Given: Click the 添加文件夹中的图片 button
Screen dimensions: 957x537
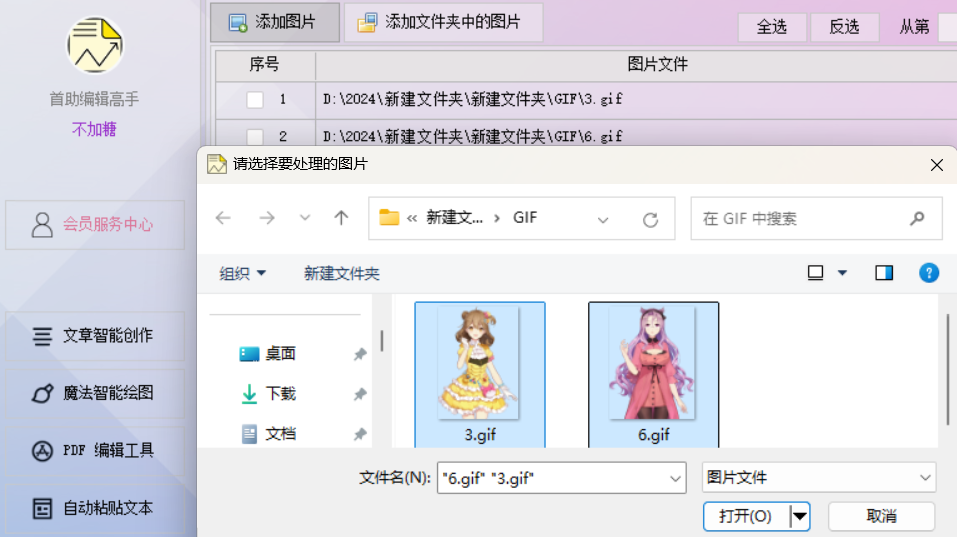Looking at the screenshot, I should (444, 23).
